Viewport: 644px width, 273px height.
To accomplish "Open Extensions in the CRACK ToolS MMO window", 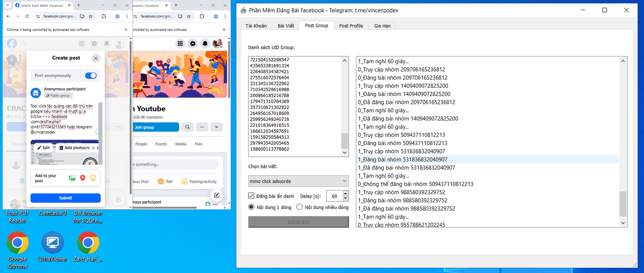I will click(x=104, y=17).
